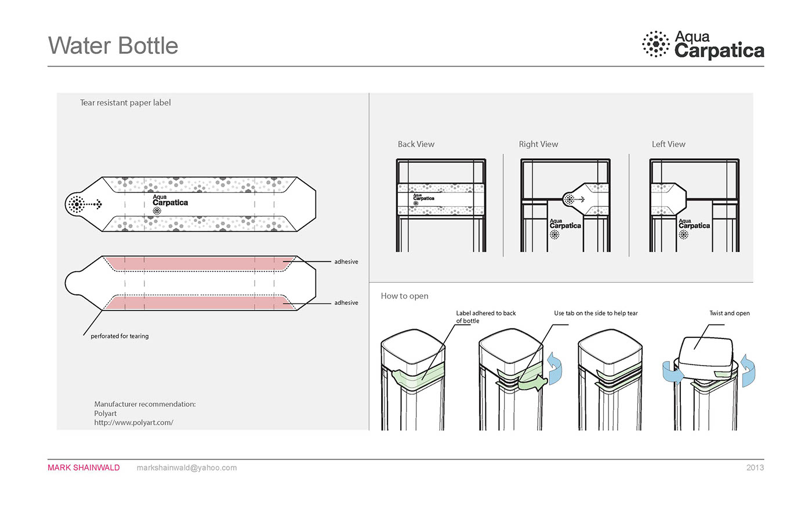Select the bottle illustration with the torn label and no arrows
812x525 pixels.
coord(610,380)
